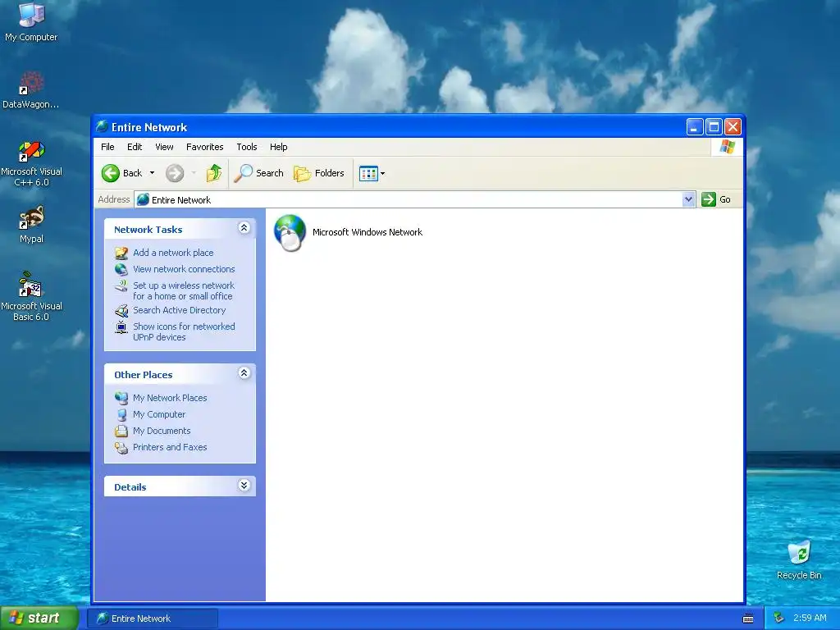Click the My Computer sidebar icon
840x630 pixels.
pos(121,414)
